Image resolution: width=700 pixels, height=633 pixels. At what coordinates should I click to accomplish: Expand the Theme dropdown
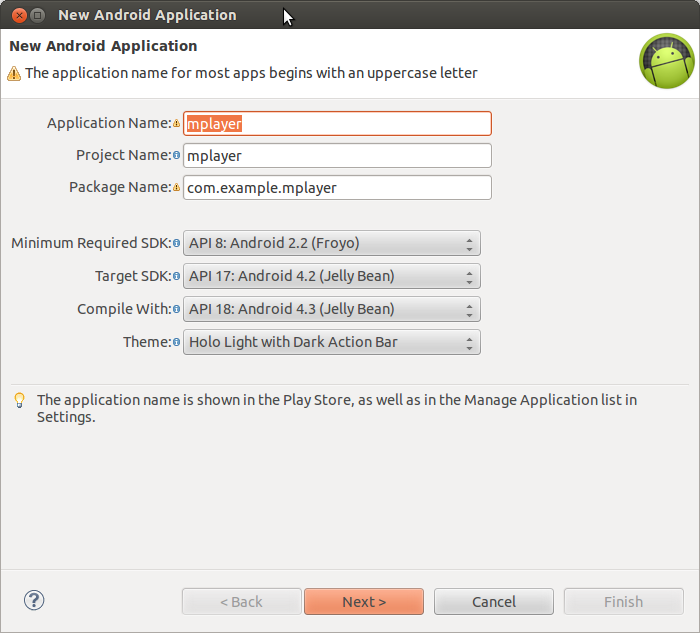pos(332,342)
